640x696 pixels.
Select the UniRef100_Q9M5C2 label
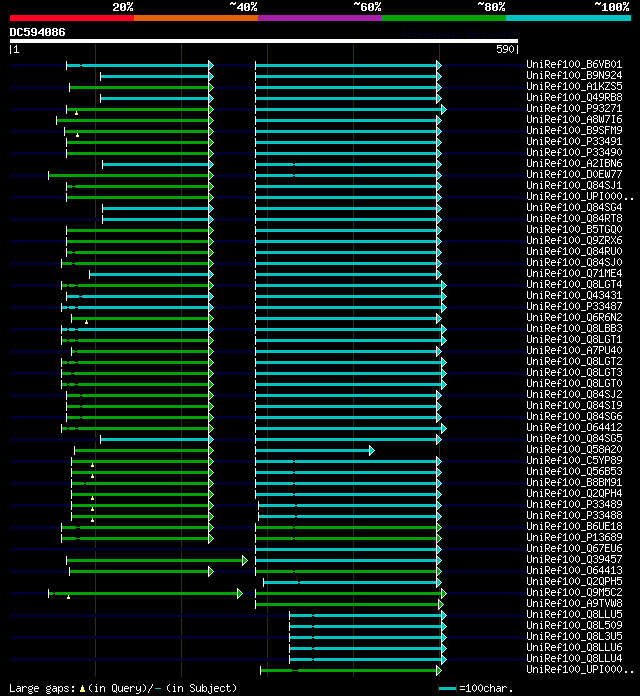[574, 592]
